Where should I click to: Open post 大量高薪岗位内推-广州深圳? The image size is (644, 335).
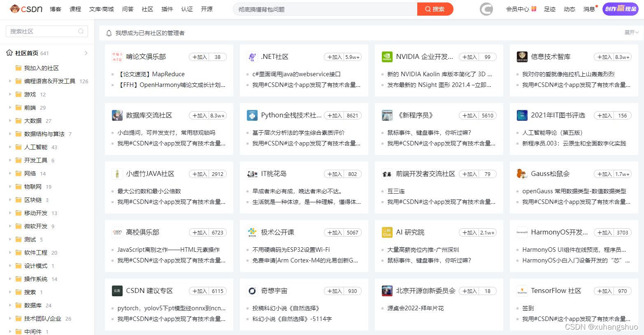coord(423,250)
